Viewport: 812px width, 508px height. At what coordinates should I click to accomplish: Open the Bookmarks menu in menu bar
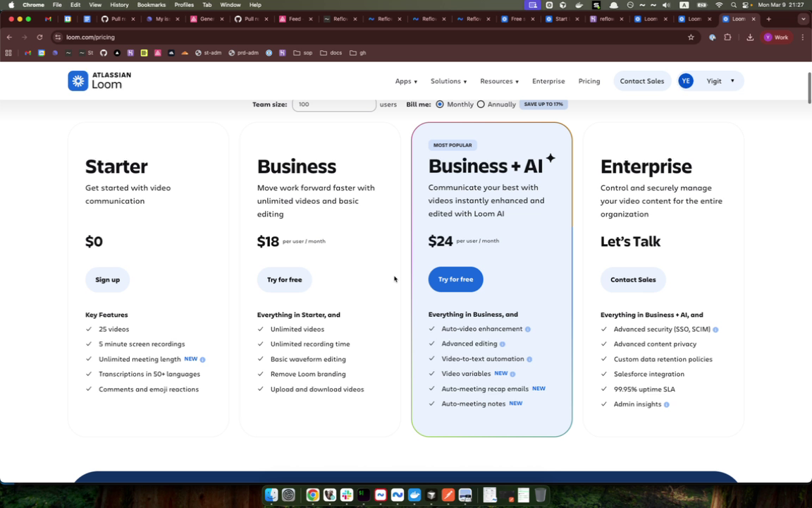click(x=152, y=5)
